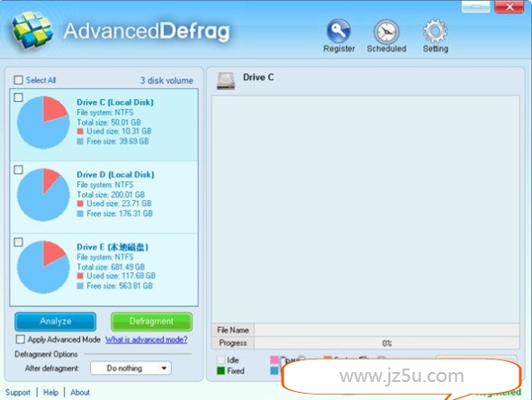Click the Drive C pie chart
The image size is (532, 400).
(x=43, y=123)
